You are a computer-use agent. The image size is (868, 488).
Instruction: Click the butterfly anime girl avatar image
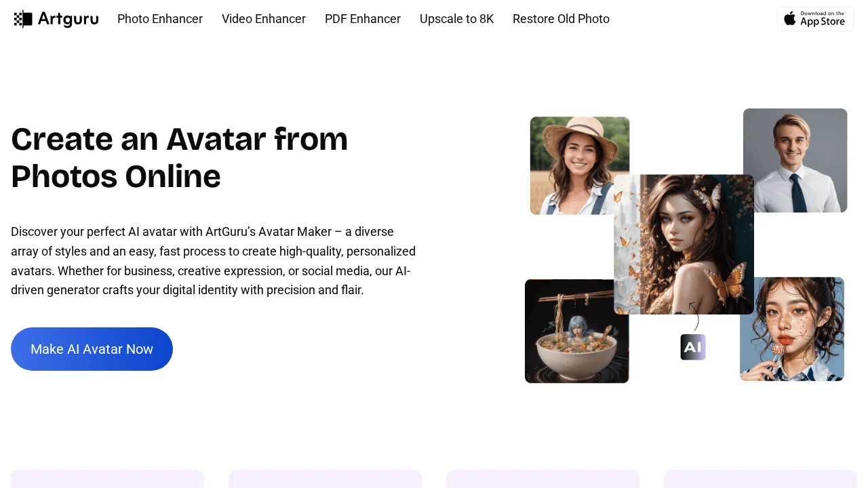point(684,245)
